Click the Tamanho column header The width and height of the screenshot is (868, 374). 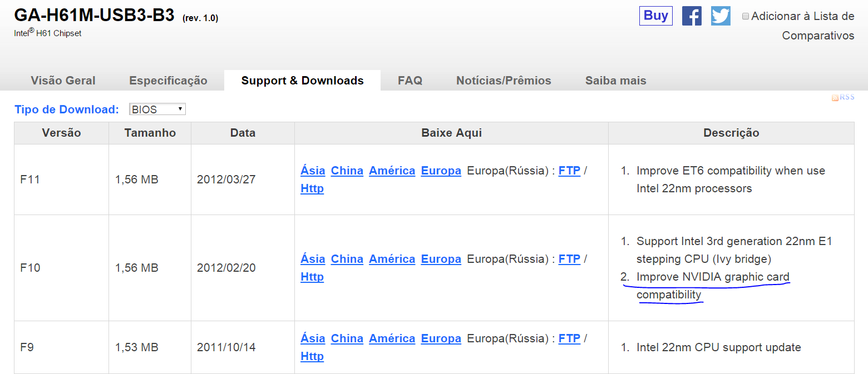pyautogui.click(x=150, y=133)
